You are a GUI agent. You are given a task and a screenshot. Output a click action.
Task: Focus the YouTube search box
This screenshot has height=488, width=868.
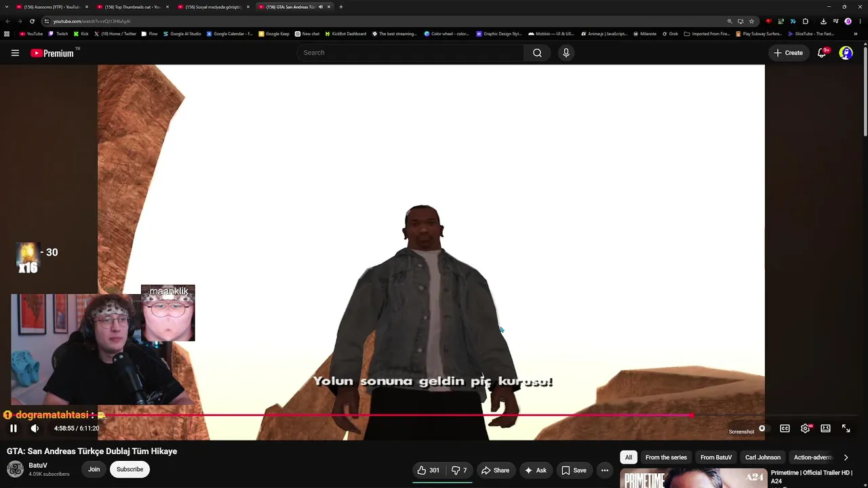pos(410,53)
